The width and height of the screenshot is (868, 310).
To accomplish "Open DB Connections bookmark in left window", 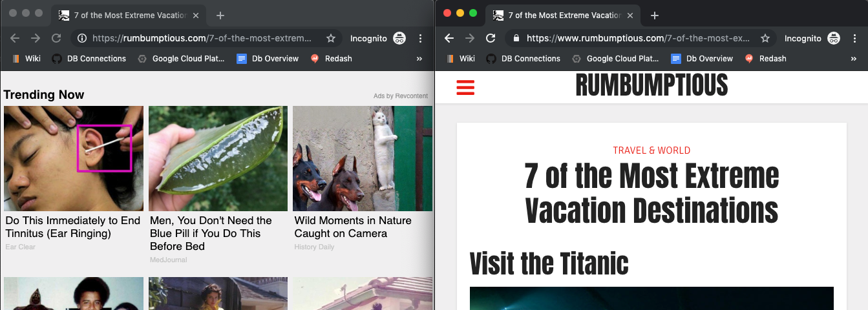I will (89, 58).
